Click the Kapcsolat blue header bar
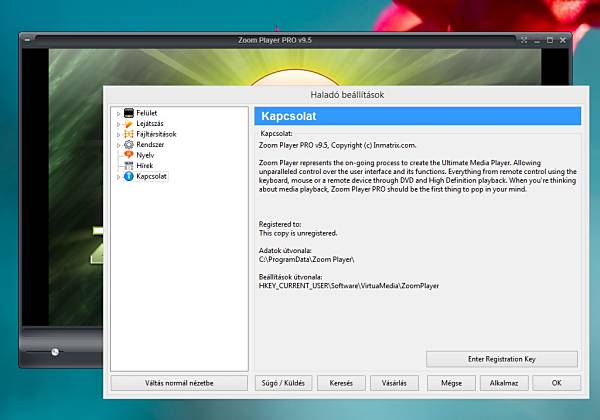The width and height of the screenshot is (600, 420). [417, 116]
